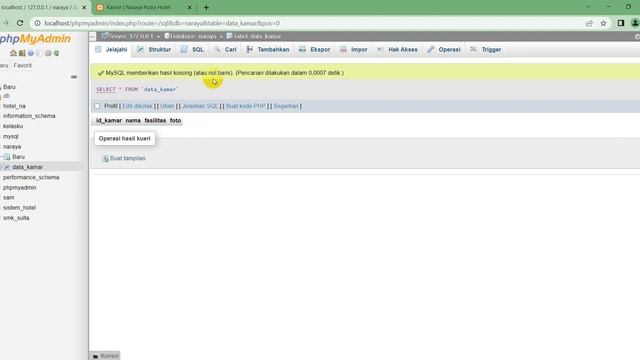Select the smk_sulta database

[x=16, y=218]
